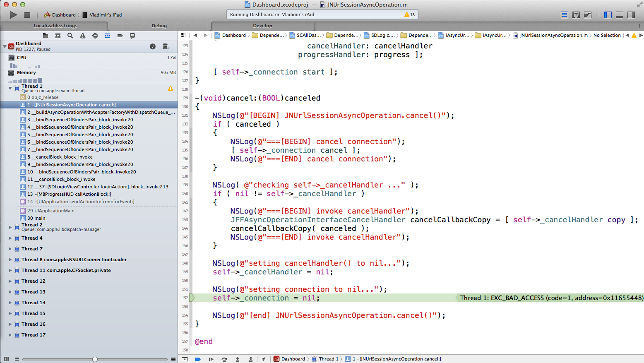The width and height of the screenshot is (644, 363).
Task: Click the related items grid icon
Action: pos(183,35)
